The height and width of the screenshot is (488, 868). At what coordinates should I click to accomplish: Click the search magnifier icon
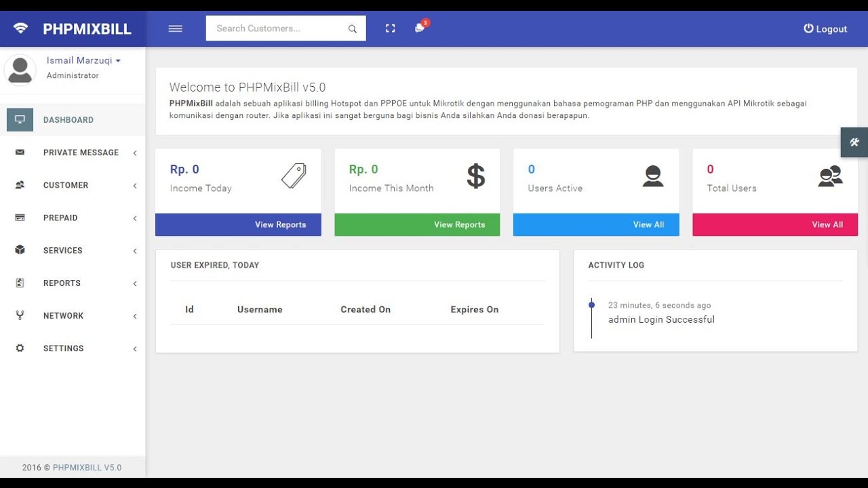352,28
